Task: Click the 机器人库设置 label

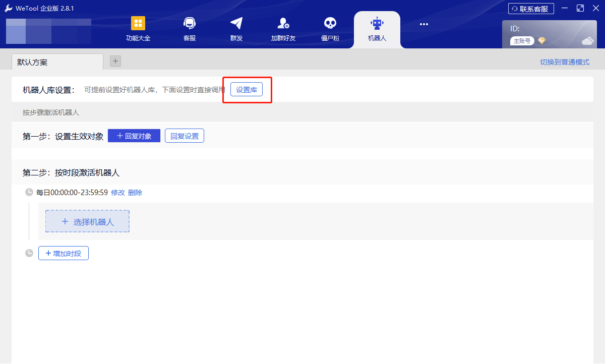Action: 48,90
